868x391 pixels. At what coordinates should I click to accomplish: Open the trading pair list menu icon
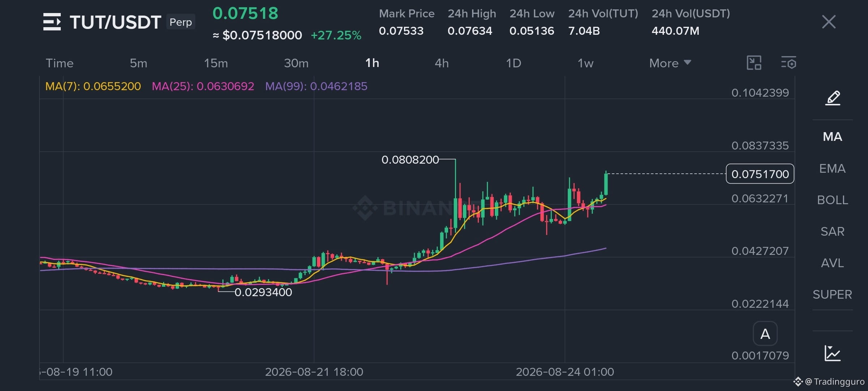pyautogui.click(x=52, y=22)
